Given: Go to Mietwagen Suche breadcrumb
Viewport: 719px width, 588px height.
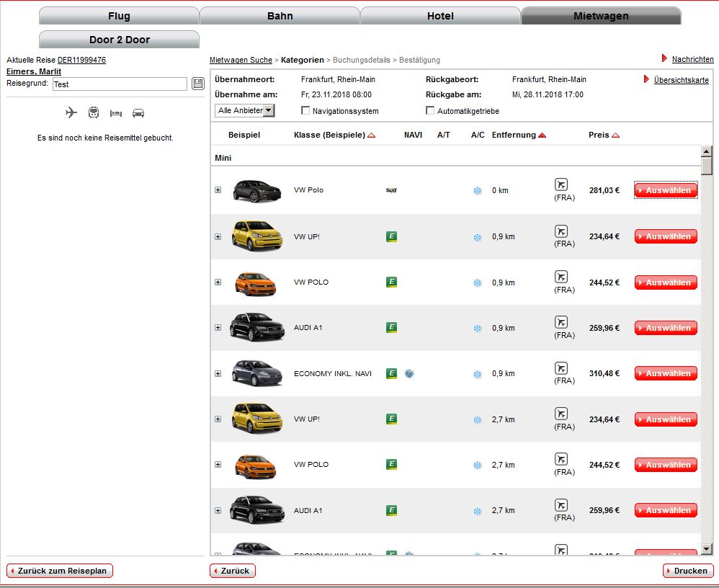Looking at the screenshot, I should [x=241, y=60].
